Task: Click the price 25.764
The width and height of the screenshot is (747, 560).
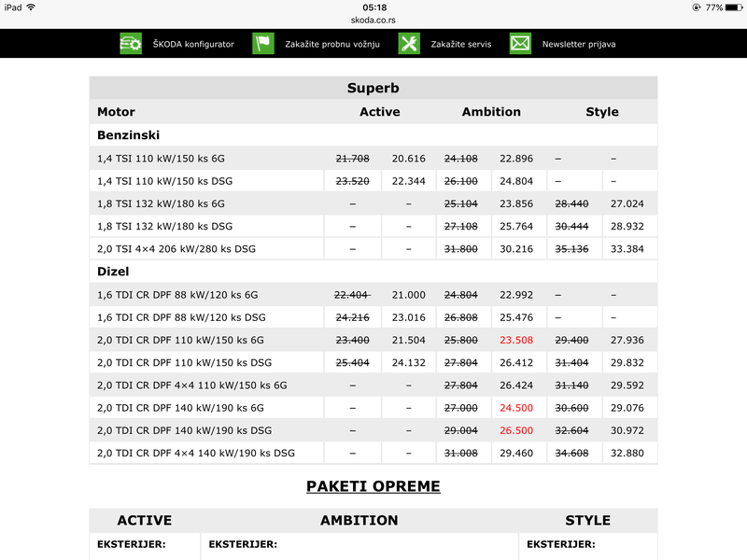Action: pos(516,227)
